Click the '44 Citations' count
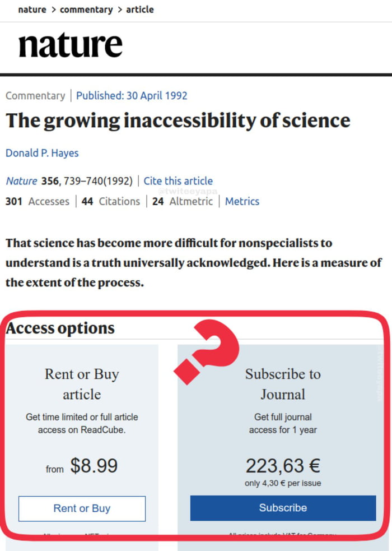This screenshot has width=392, height=551. click(111, 201)
